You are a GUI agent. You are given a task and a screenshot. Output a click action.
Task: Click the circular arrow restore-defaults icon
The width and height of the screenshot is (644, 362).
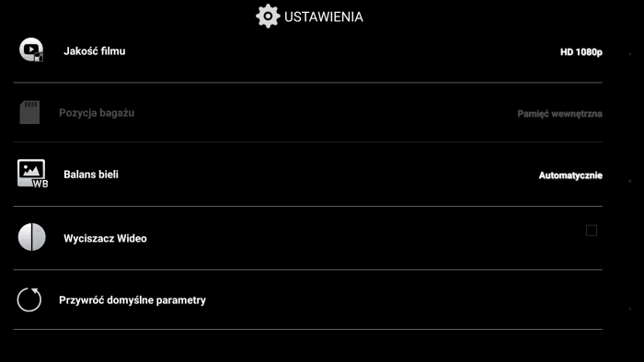tap(29, 300)
